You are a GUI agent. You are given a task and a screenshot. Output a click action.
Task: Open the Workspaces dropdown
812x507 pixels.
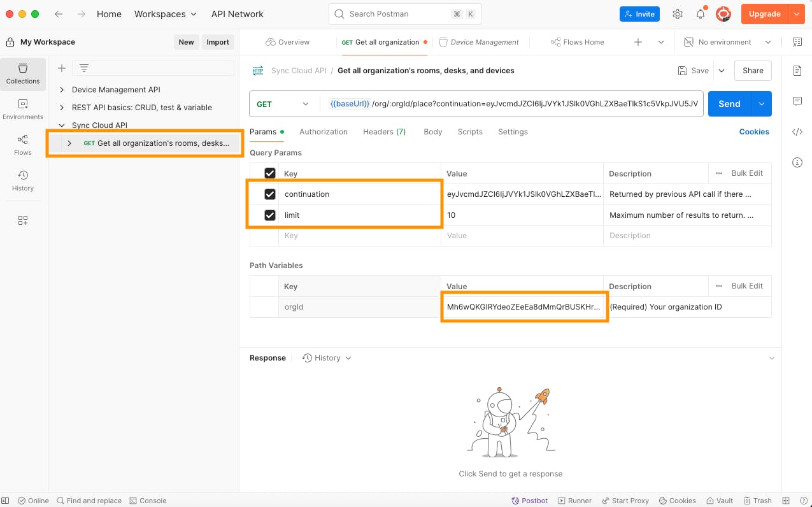pyautogui.click(x=166, y=14)
